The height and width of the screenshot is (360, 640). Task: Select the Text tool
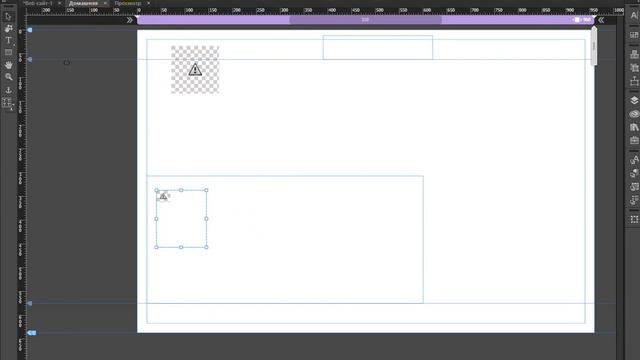[x=8, y=40]
